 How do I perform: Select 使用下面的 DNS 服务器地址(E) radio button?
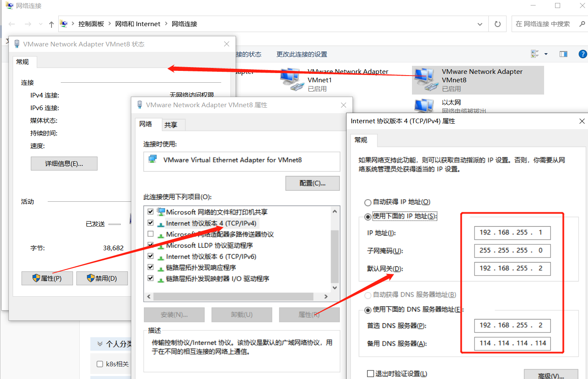click(368, 310)
